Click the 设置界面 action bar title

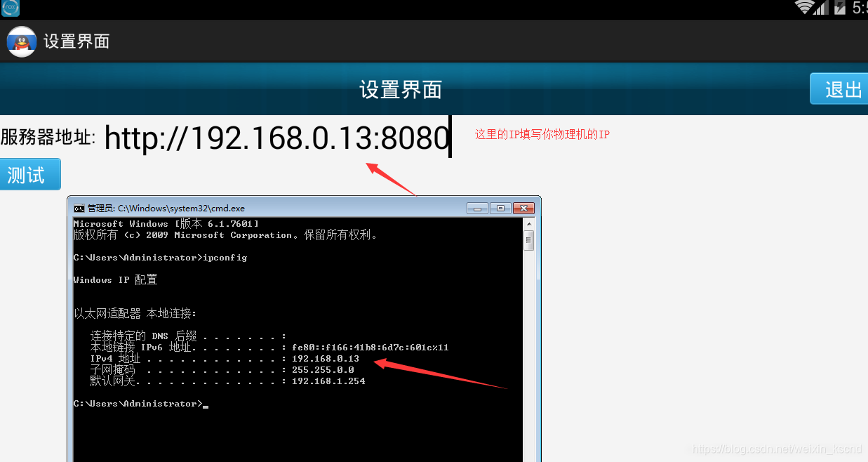point(76,41)
